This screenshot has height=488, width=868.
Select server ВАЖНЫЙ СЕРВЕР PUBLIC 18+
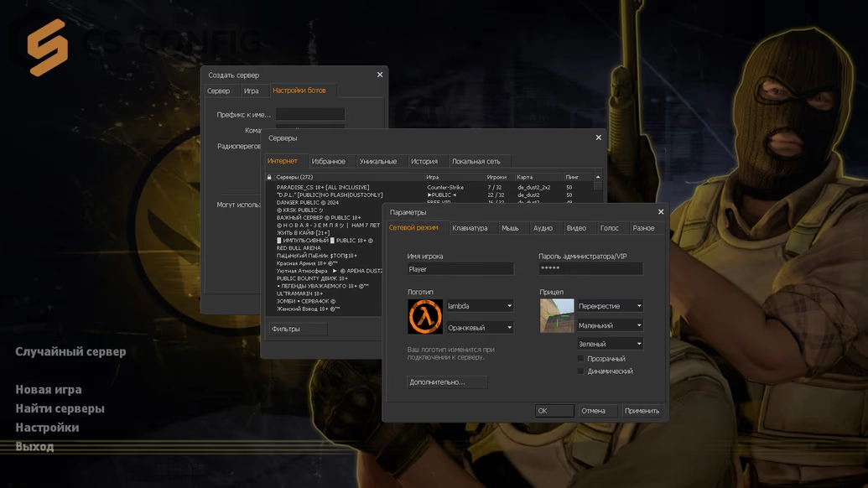click(x=324, y=218)
